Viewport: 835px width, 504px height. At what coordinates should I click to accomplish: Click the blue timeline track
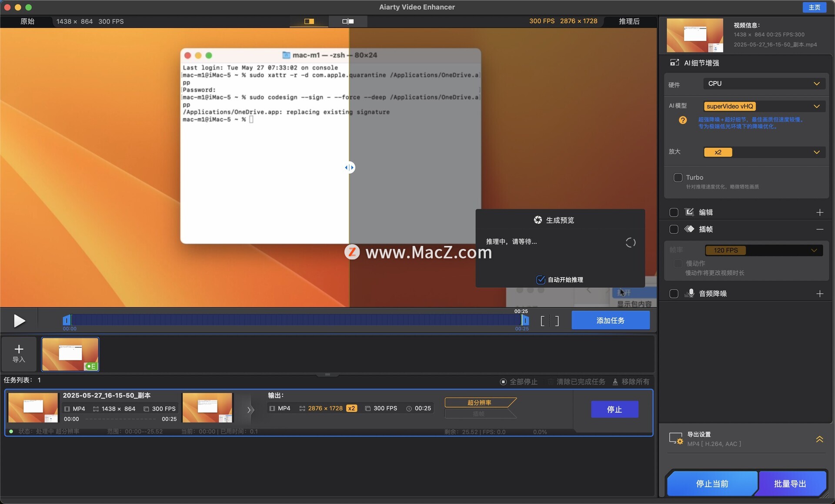point(296,320)
